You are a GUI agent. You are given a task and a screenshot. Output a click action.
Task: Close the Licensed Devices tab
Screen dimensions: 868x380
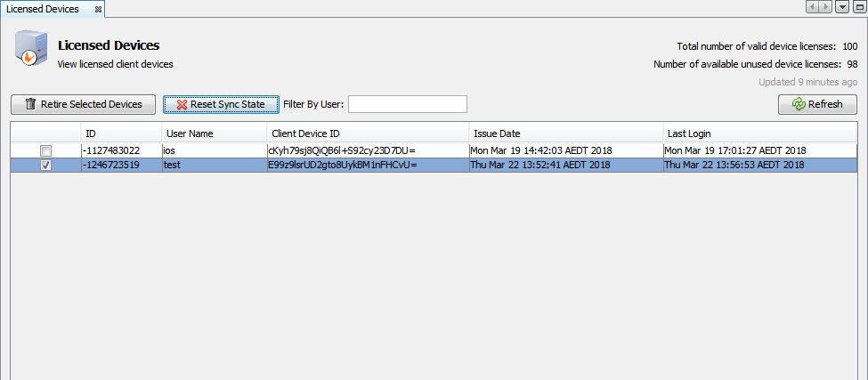point(98,9)
